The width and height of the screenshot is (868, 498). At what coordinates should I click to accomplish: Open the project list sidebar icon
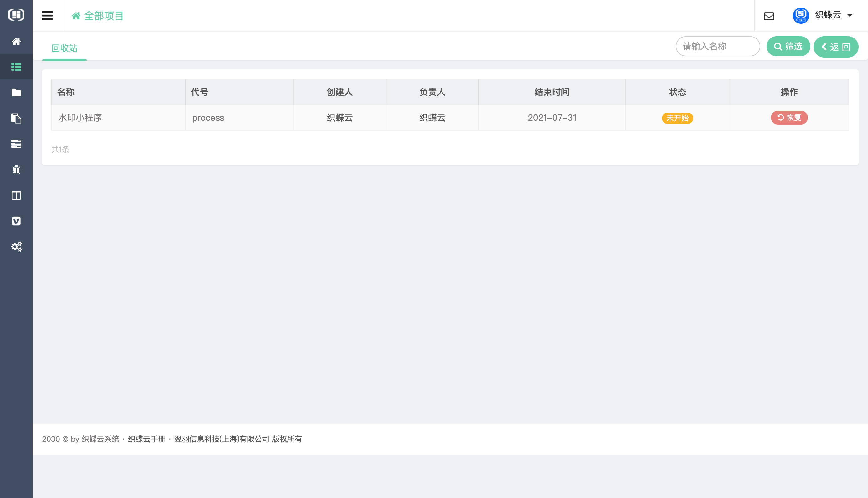pyautogui.click(x=16, y=67)
